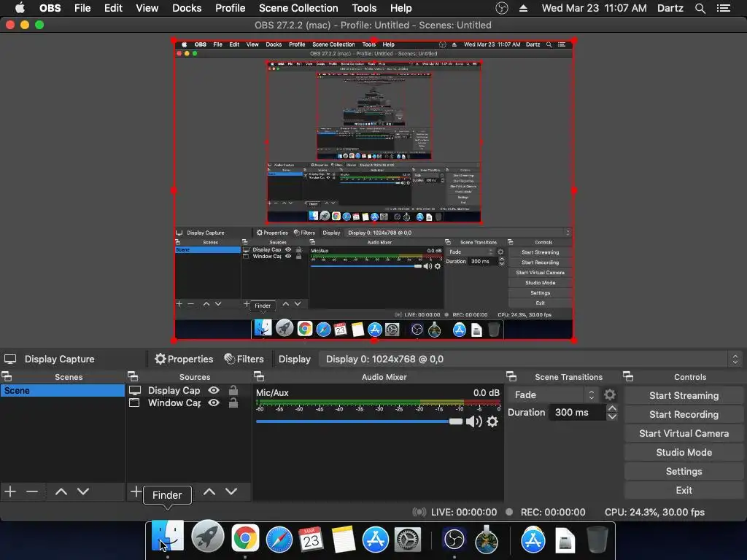Viewport: 747px width, 560px height.
Task: Open Spotlight search in menu bar
Action: point(700,8)
